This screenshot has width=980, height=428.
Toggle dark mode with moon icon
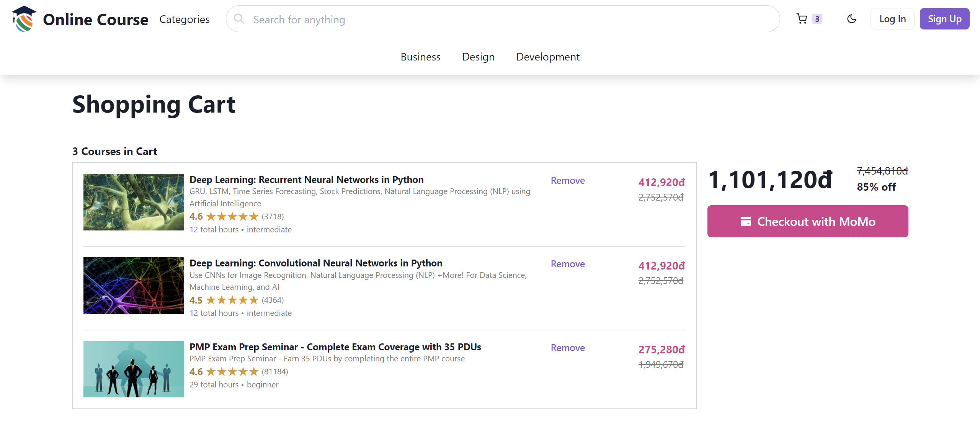tap(851, 19)
